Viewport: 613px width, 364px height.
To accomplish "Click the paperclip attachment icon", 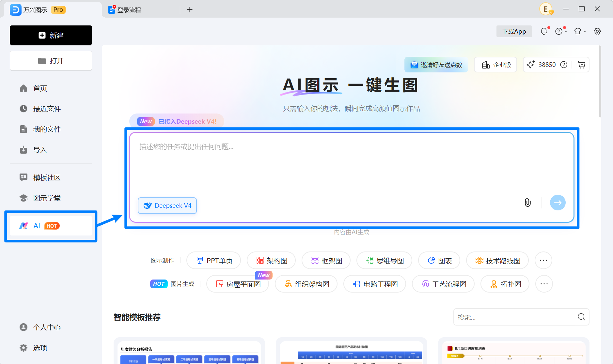I will click(527, 203).
